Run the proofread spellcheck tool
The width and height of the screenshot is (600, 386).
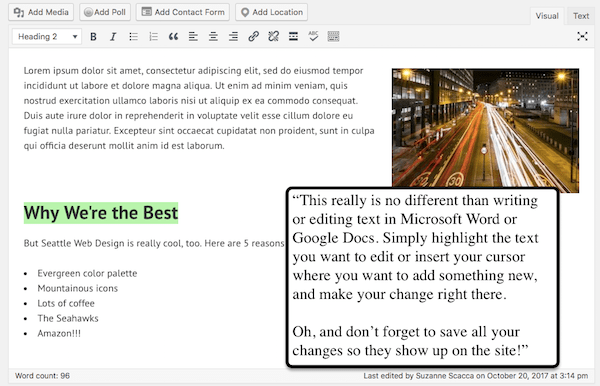click(313, 36)
